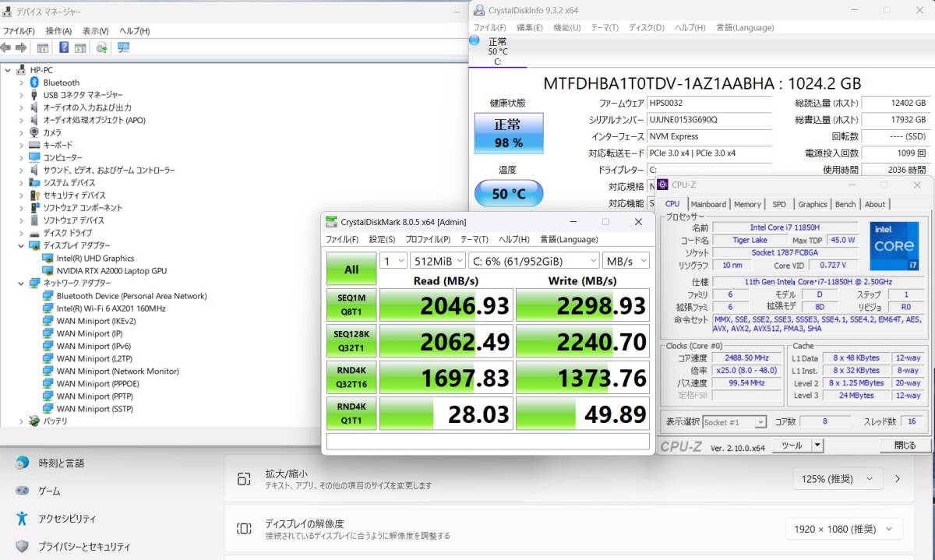This screenshot has width=935, height=560.
Task: Click the Intel Core i7 badge in CPU-Z
Action: coord(894,245)
